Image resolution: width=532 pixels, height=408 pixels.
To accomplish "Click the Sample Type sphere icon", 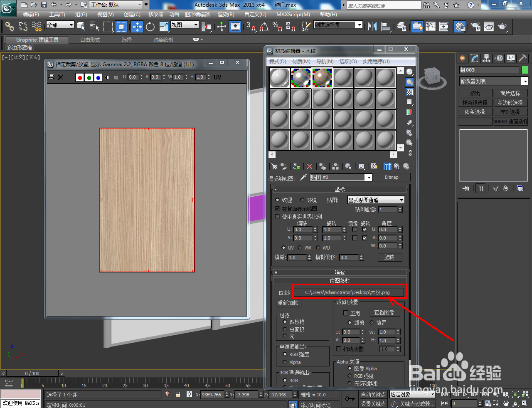I will click(x=410, y=72).
